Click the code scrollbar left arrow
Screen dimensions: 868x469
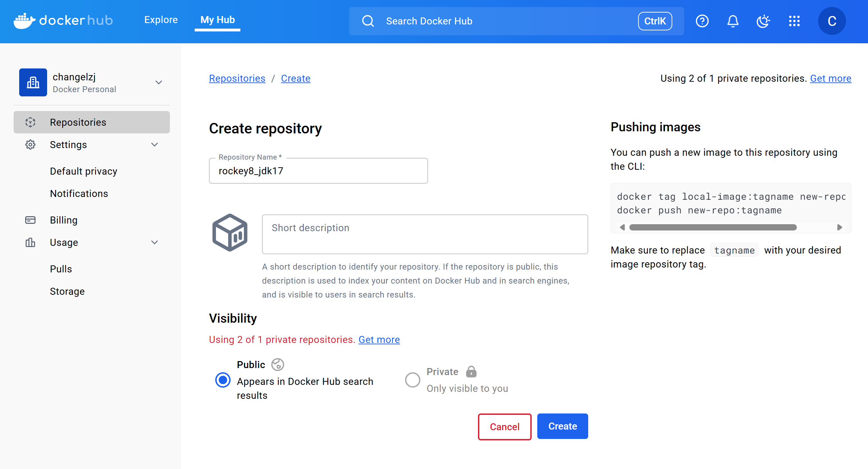coord(622,227)
